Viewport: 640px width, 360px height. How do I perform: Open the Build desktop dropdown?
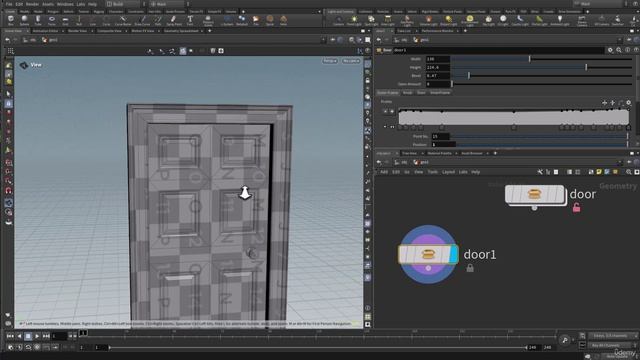pyautogui.click(x=126, y=4)
